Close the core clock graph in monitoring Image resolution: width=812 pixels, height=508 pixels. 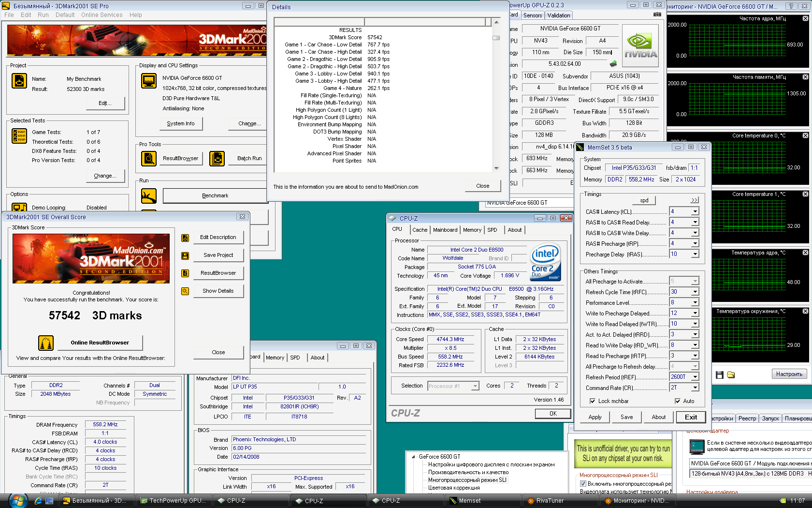(x=805, y=18)
